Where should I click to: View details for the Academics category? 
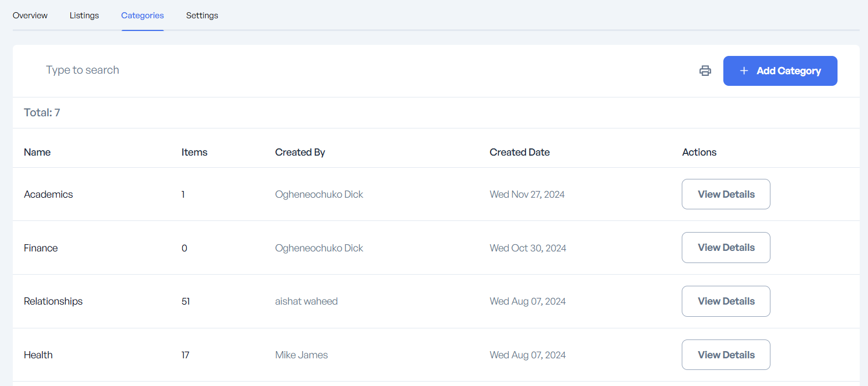click(x=726, y=194)
